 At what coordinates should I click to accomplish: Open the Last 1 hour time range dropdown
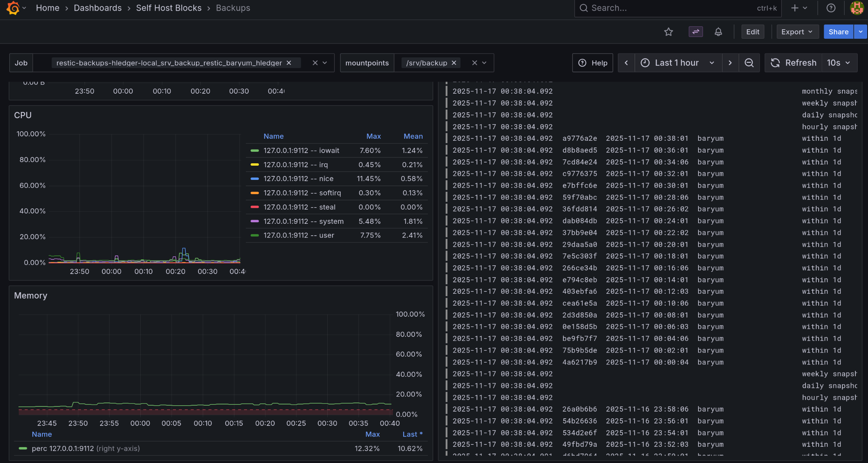[x=677, y=62]
